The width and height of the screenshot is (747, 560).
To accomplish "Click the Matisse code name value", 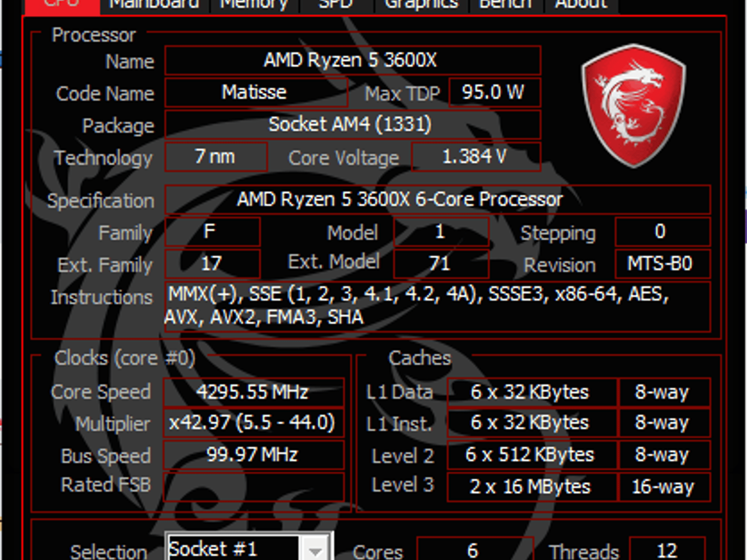I will point(256,93).
